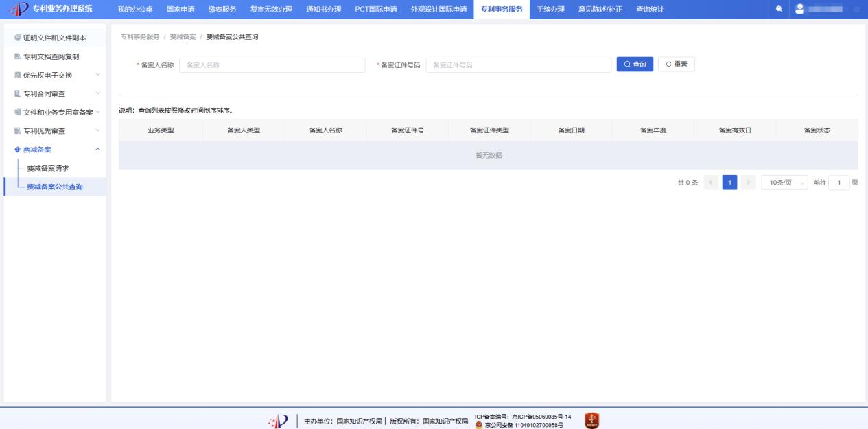The width and height of the screenshot is (868, 429).
Task: Click 业务类型 column header
Action: pyautogui.click(x=161, y=130)
